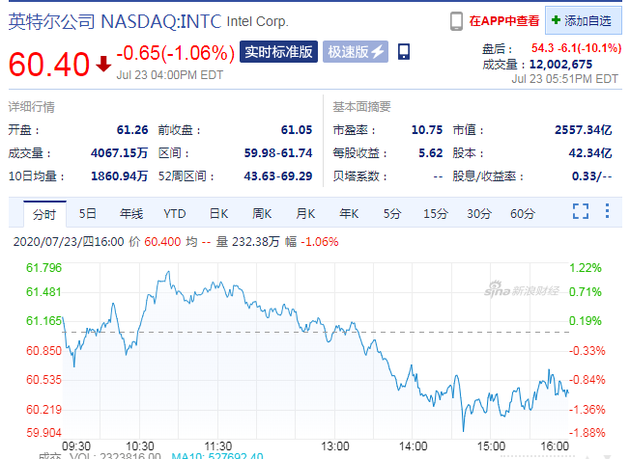Select the YTD chart range
This screenshot has width=630, height=459.
[175, 213]
